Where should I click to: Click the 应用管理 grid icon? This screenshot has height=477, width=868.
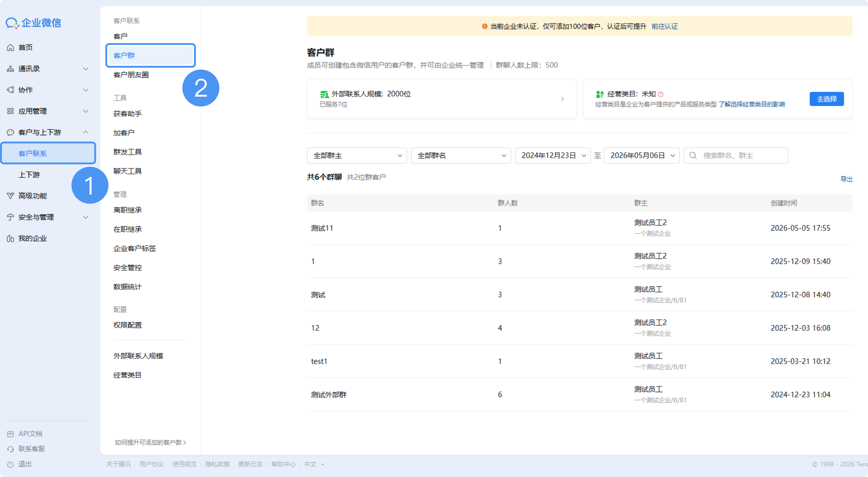coord(10,111)
